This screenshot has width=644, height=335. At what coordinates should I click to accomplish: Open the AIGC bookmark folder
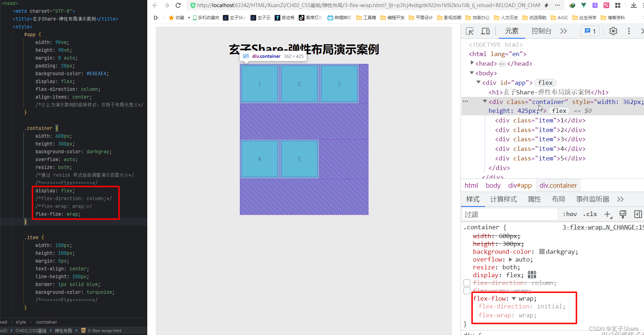[559, 17]
